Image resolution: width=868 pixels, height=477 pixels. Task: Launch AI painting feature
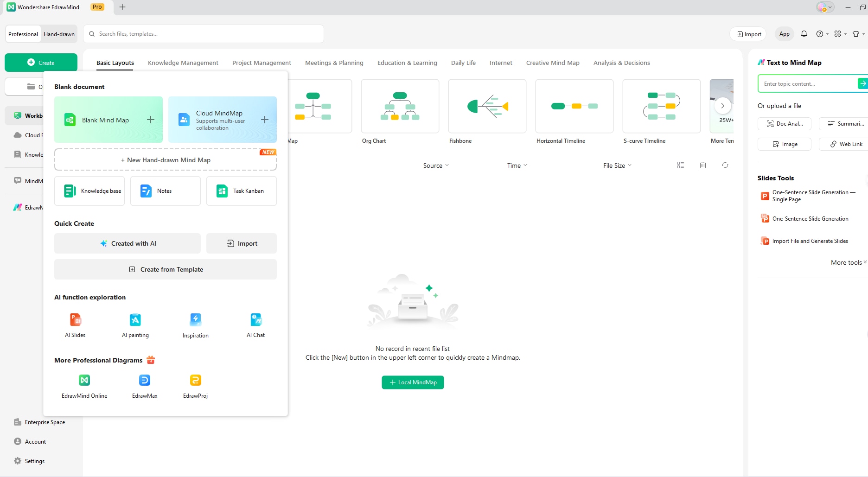(135, 325)
